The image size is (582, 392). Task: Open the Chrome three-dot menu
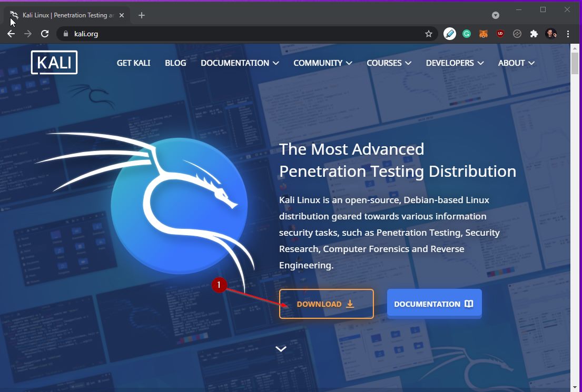(x=568, y=34)
